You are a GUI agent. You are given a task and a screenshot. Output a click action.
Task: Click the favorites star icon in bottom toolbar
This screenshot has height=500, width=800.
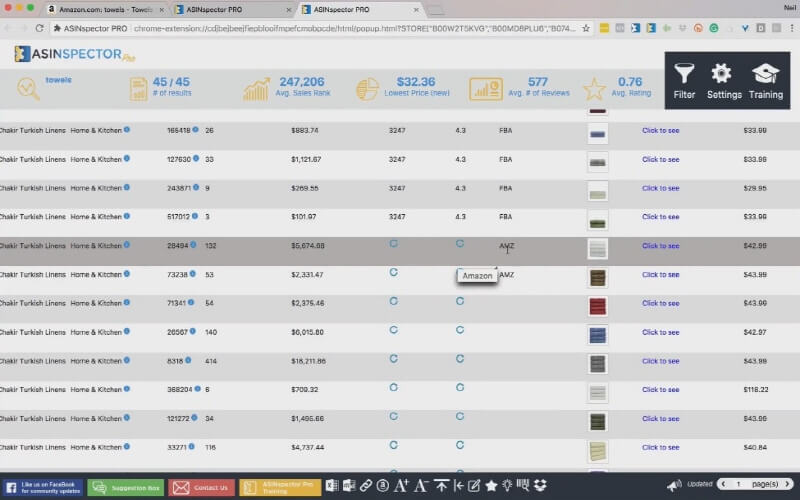(x=491, y=485)
